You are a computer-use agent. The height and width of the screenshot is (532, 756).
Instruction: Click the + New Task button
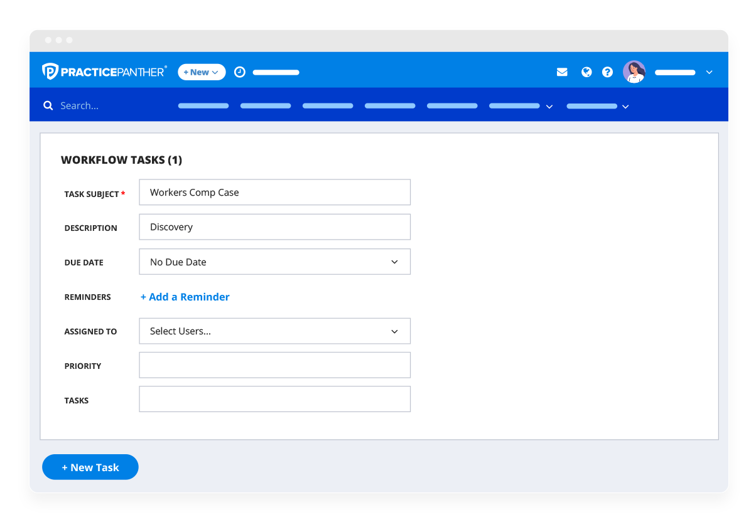click(90, 467)
